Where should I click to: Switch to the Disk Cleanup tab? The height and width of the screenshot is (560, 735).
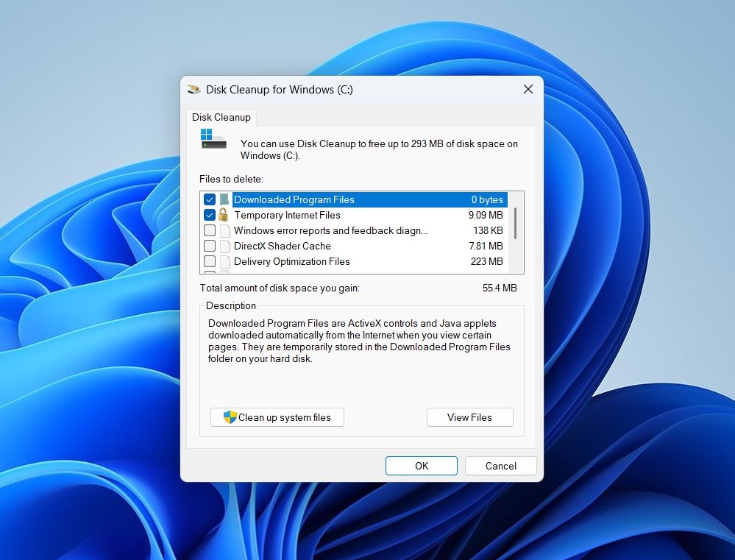click(221, 117)
